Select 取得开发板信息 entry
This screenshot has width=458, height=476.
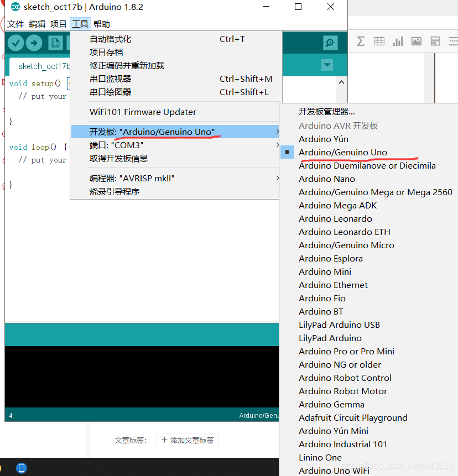(x=175, y=159)
